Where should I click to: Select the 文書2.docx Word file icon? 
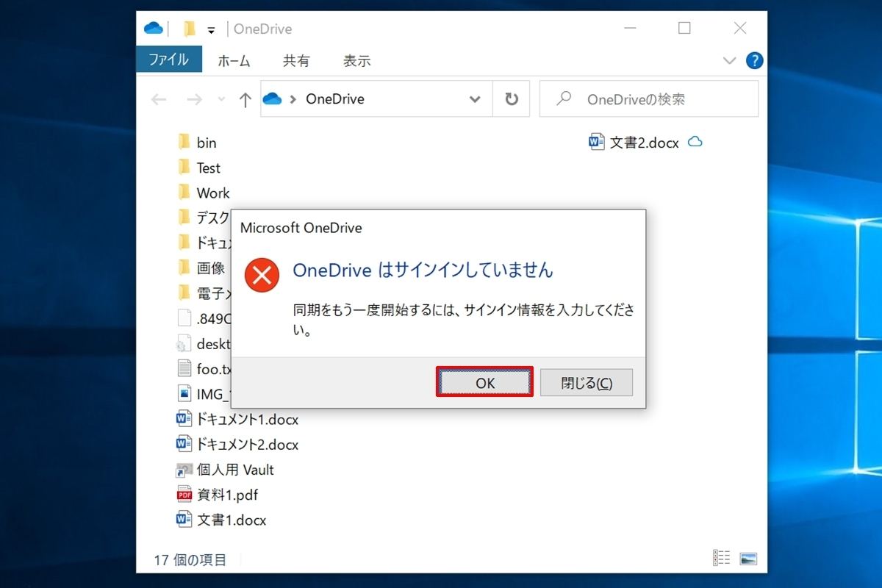click(597, 142)
